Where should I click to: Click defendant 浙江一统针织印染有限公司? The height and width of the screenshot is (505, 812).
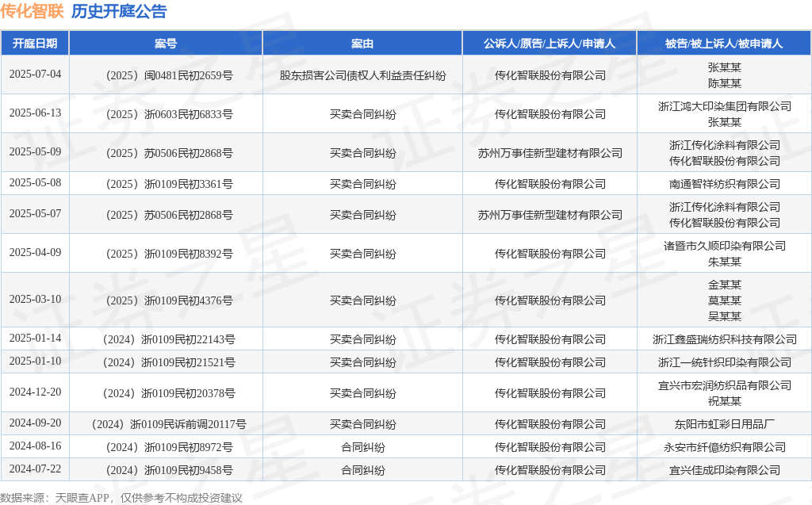tap(725, 362)
